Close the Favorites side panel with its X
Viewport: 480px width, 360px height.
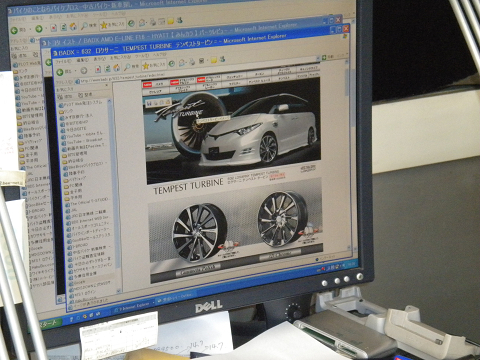(x=106, y=86)
